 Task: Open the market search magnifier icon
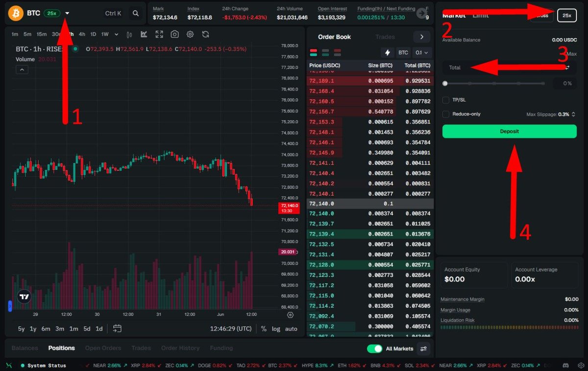[136, 14]
